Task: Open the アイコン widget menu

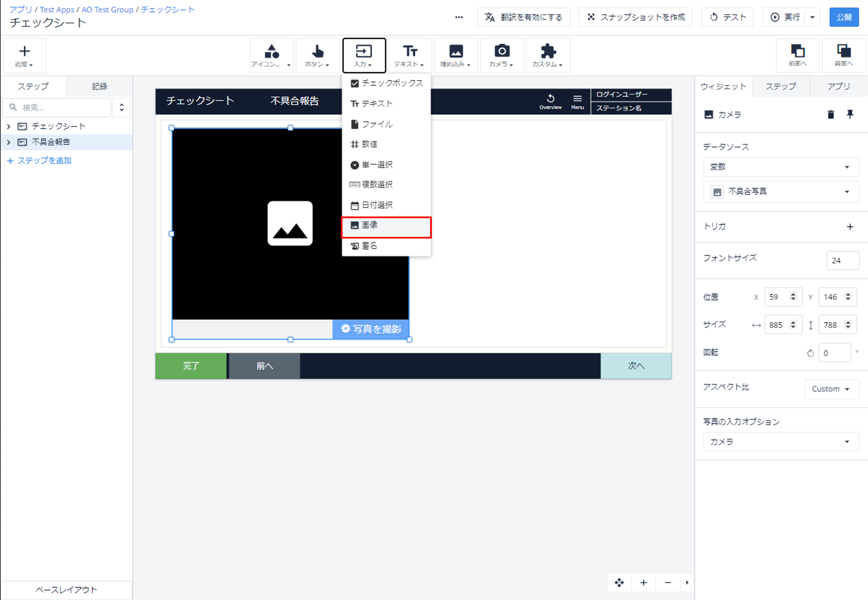Action: 271,55
